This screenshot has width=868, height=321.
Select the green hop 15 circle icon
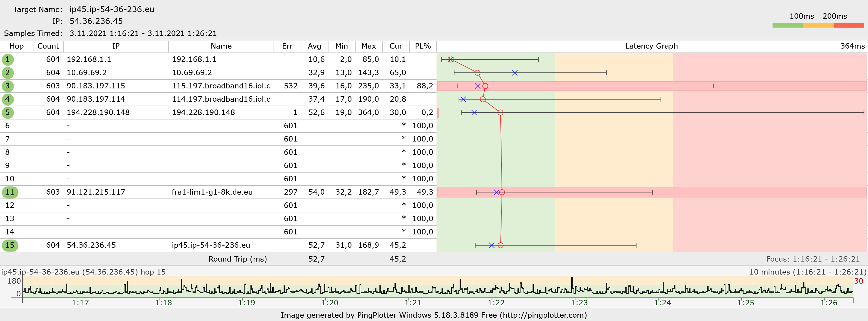10,245
